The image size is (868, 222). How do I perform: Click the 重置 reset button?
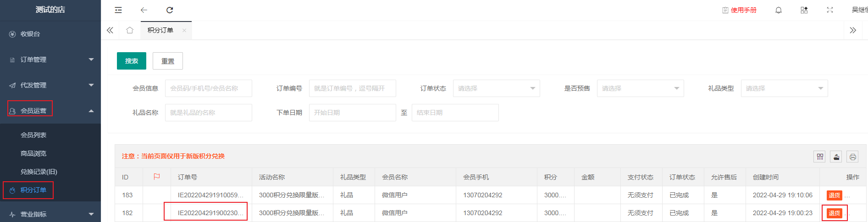click(168, 61)
